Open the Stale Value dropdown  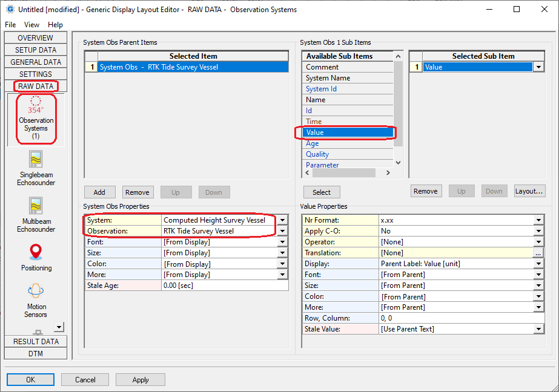(538, 330)
